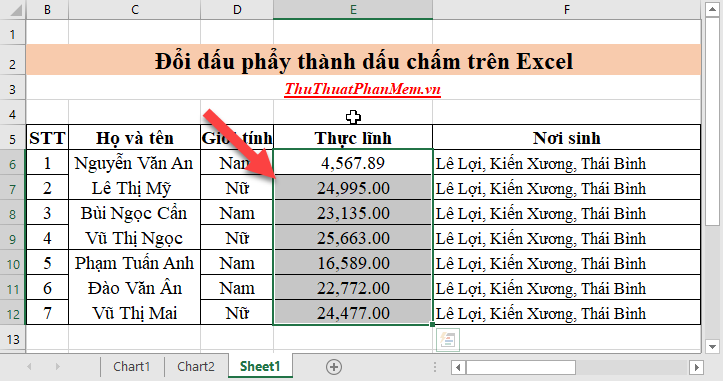Click the STT cell with number 5
The width and height of the screenshot is (723, 381).
click(x=47, y=262)
